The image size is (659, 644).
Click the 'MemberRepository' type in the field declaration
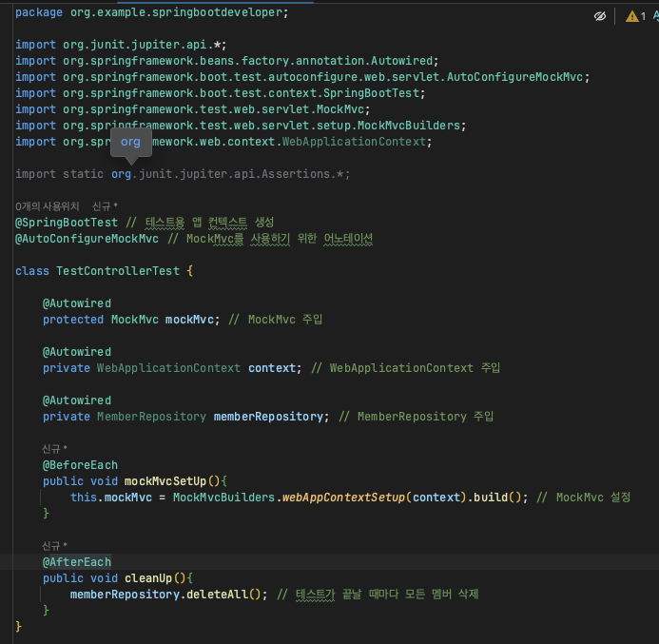click(x=152, y=417)
